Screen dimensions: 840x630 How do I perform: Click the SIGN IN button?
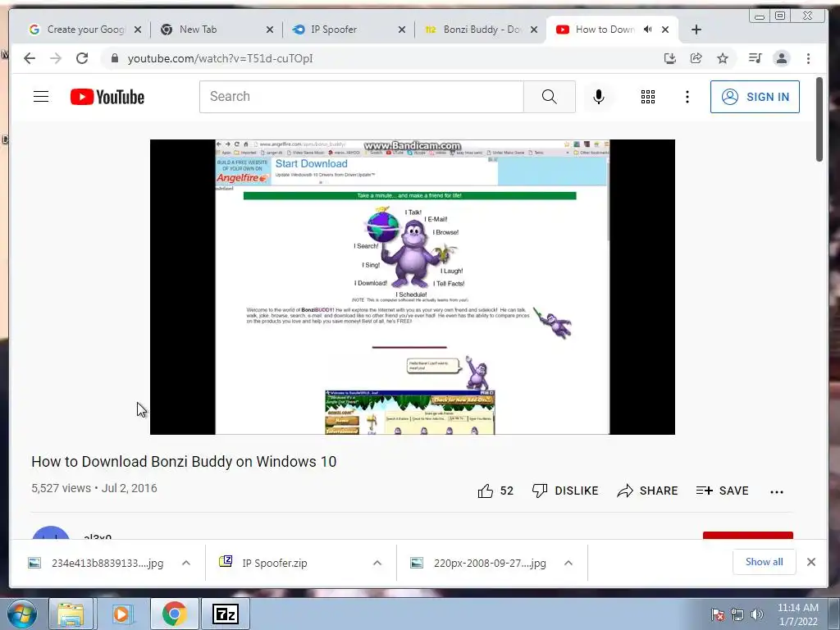[x=755, y=97]
